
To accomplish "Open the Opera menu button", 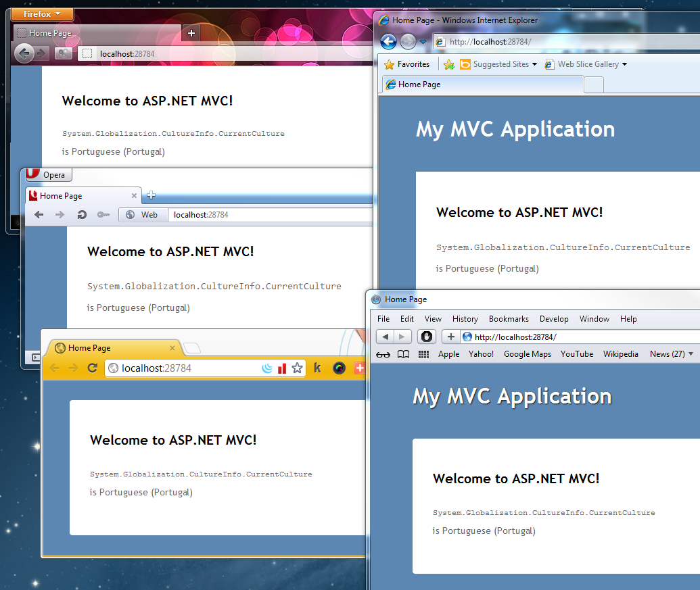I will tap(49, 175).
